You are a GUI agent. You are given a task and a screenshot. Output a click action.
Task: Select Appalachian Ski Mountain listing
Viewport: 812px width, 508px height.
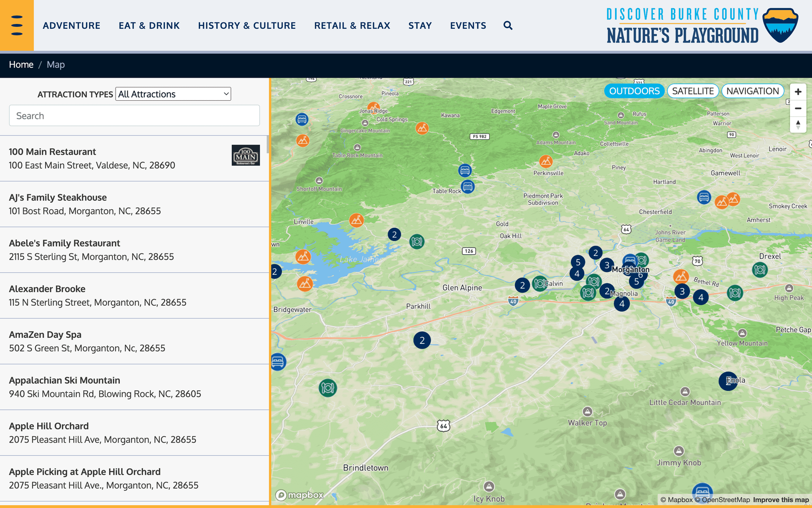pos(134,387)
